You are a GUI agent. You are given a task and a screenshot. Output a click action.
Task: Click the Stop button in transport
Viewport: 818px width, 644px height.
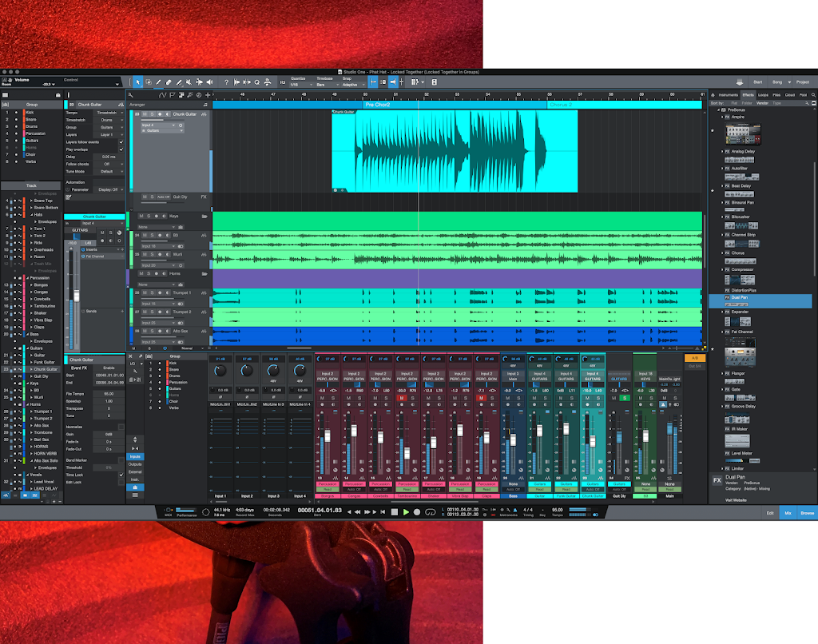click(395, 511)
